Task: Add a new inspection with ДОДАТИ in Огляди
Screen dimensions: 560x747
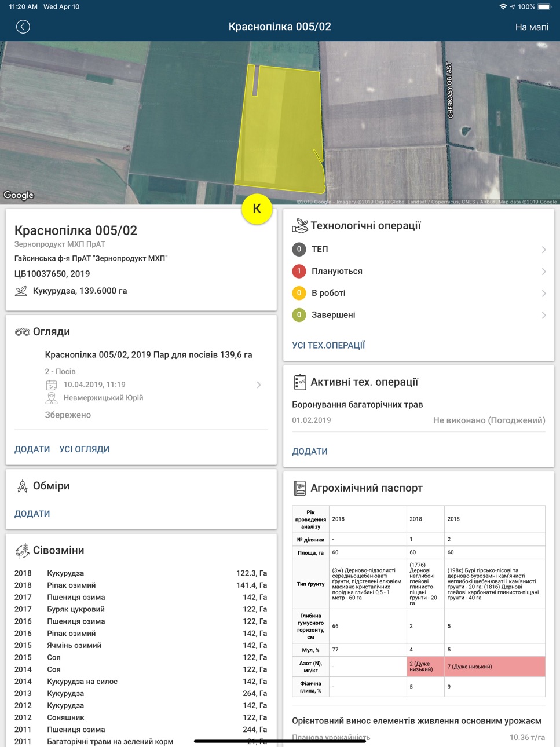Action: click(x=32, y=449)
